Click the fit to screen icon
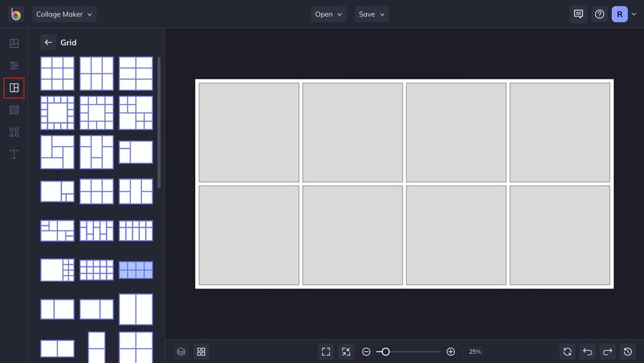The height and width of the screenshot is (363, 644). 326,352
